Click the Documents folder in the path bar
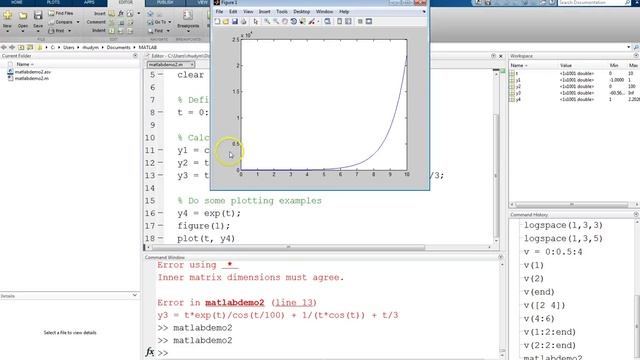Viewport: 640px width, 360px height. (118, 48)
